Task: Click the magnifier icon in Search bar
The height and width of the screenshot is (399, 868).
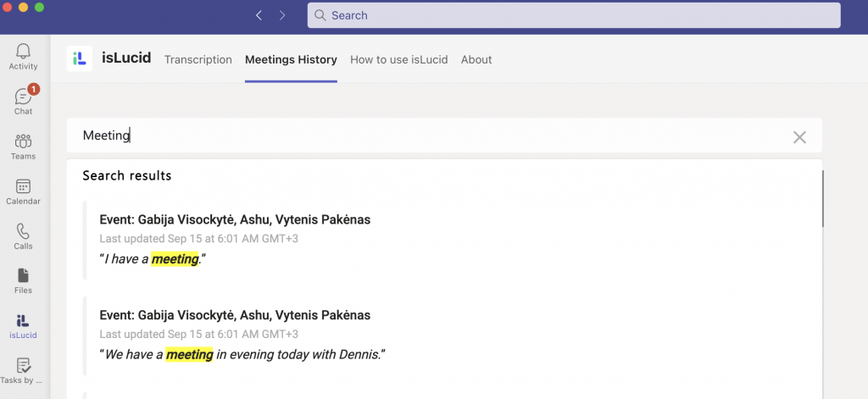Action: pyautogui.click(x=320, y=15)
